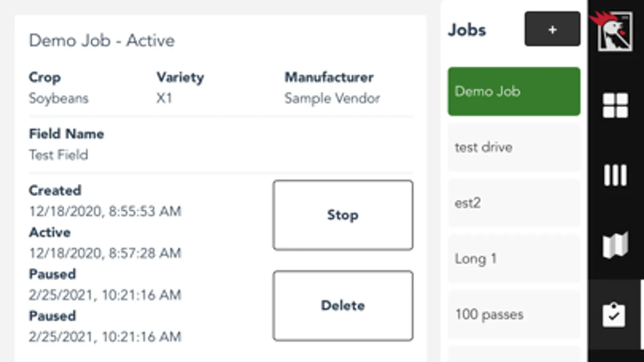Viewport: 644px width, 362px height.
Task: Click the Created timestamp 8:55:53 AM
Action: 105,211
